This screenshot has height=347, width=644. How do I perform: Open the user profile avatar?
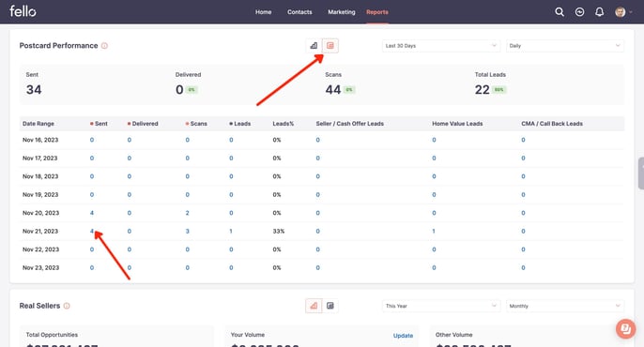pos(621,12)
